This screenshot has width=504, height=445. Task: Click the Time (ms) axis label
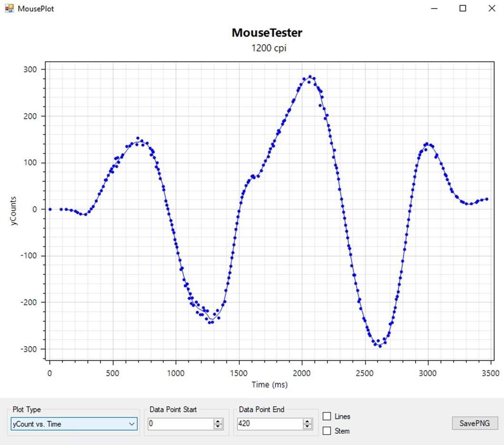click(269, 385)
